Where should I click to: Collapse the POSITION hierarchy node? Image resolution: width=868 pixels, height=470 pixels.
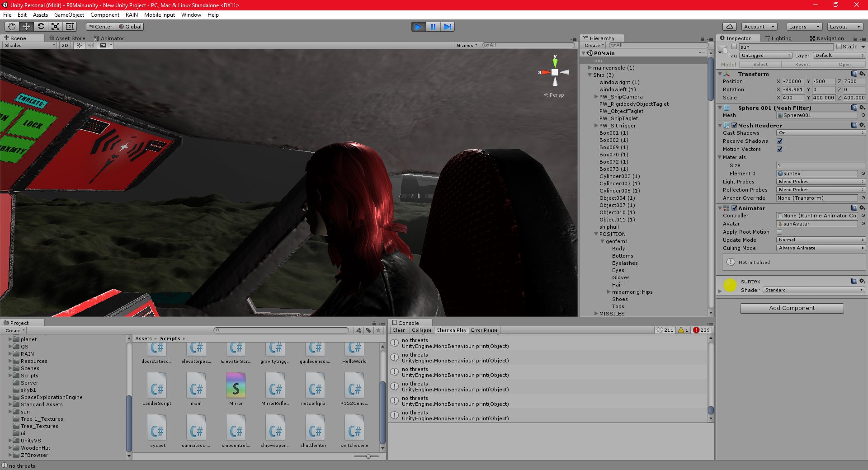pyautogui.click(x=596, y=234)
